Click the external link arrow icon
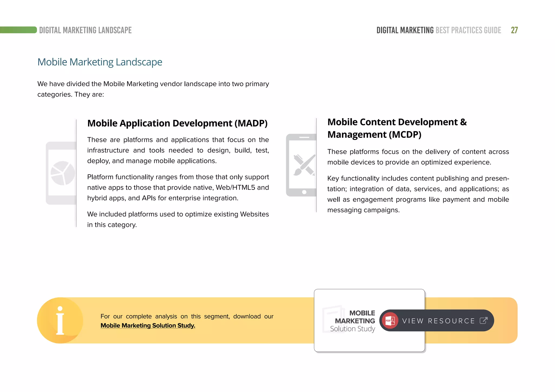Viewport: 555px width, 392px height. click(483, 321)
